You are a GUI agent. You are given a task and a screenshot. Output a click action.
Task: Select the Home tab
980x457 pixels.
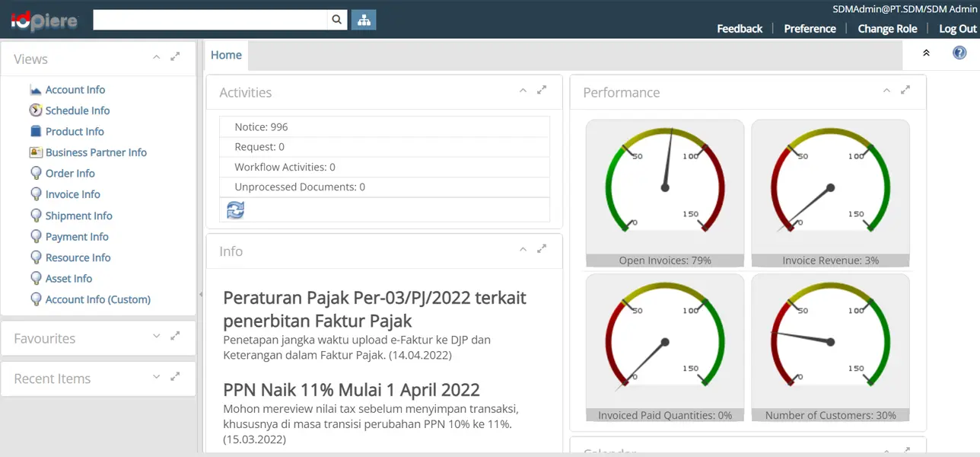click(x=226, y=55)
